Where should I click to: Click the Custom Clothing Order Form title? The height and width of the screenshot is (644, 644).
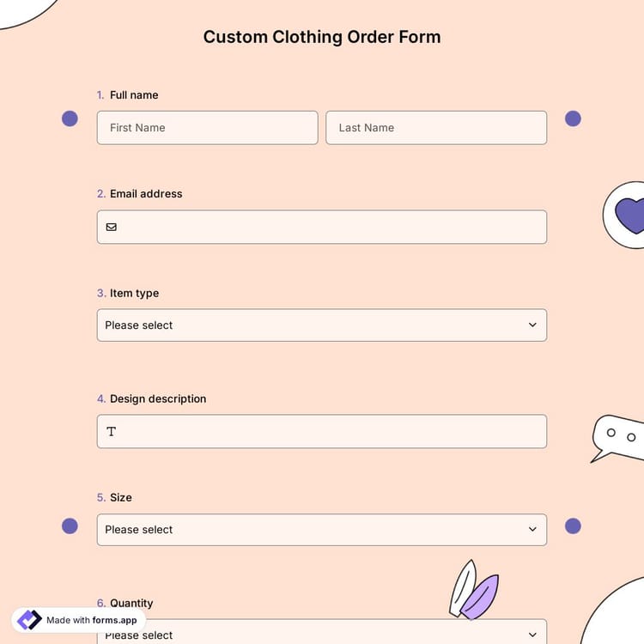pyautogui.click(x=322, y=37)
